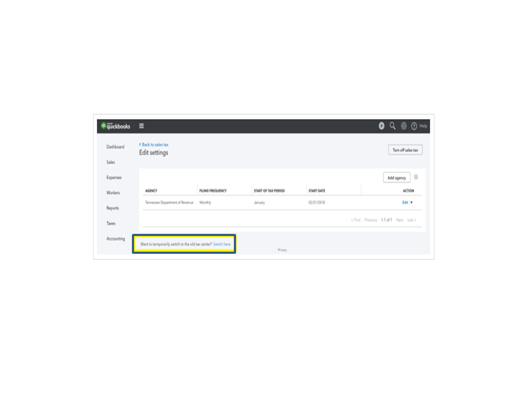The width and height of the screenshot is (532, 399).
Task: Click Turn off sales tax button
Action: click(x=406, y=150)
